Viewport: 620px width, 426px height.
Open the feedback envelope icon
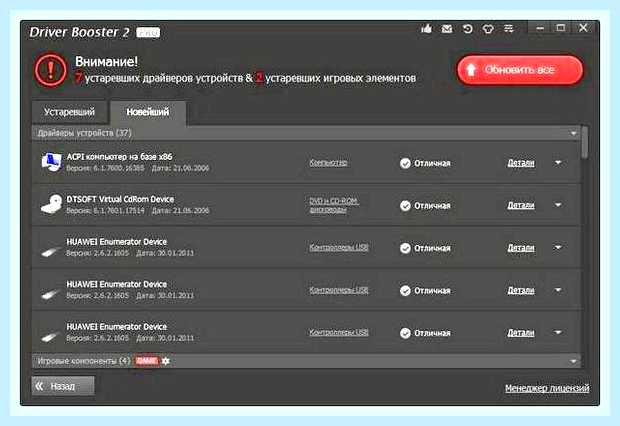tap(447, 28)
